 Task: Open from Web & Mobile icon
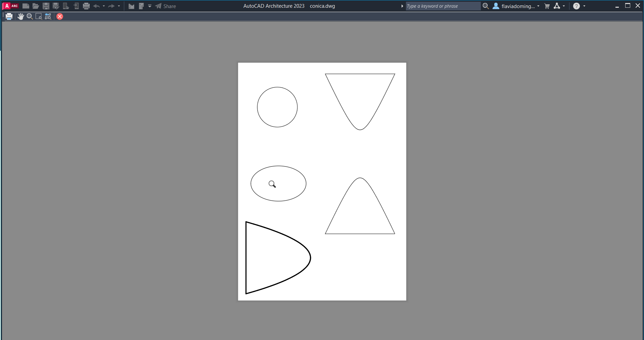(x=66, y=6)
